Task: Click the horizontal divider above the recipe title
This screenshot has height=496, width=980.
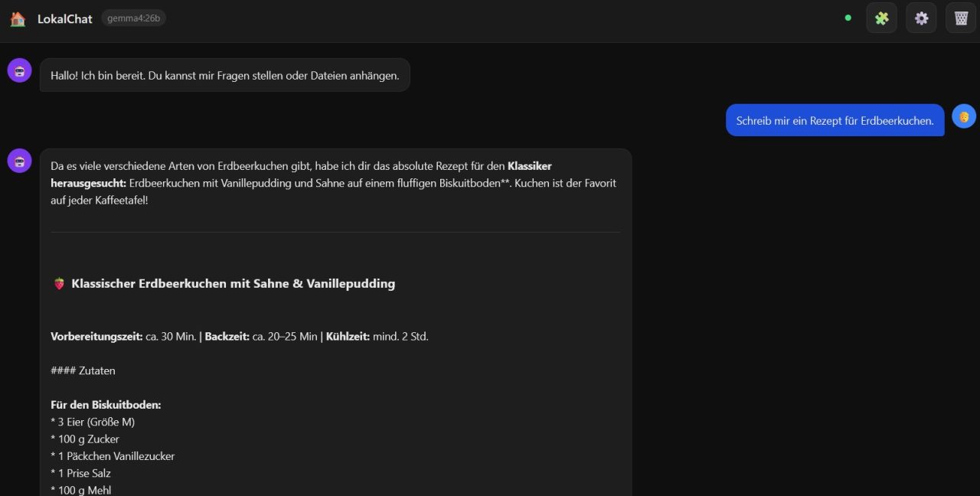Action: pos(335,233)
